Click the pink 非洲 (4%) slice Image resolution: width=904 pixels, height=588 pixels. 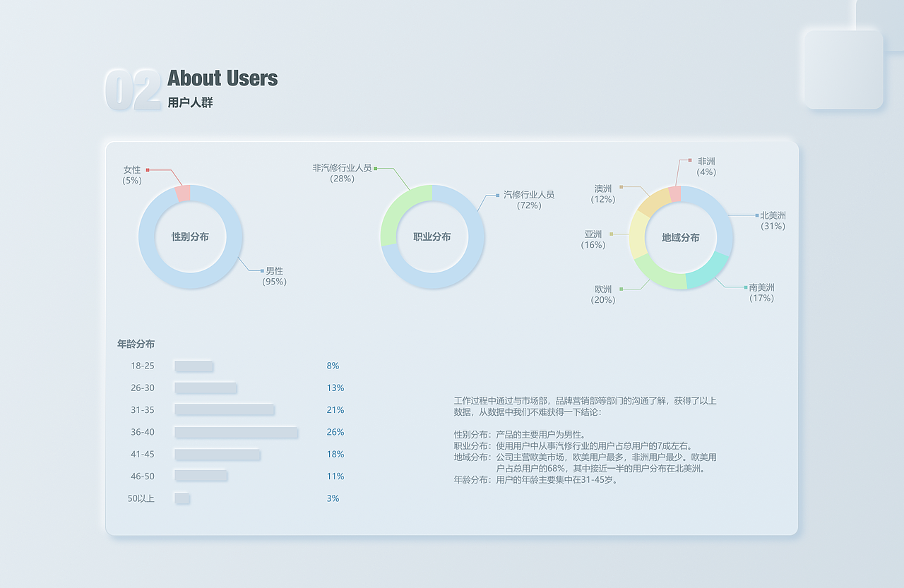pos(675,192)
